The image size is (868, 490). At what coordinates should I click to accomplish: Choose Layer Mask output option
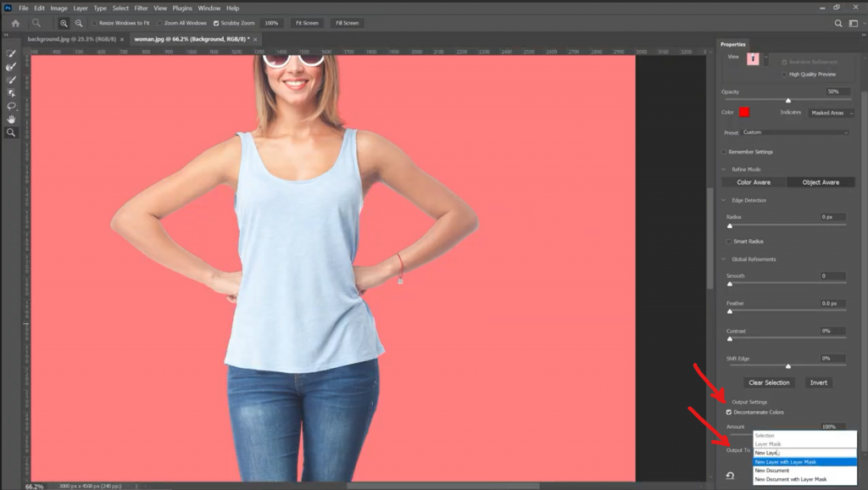coord(804,444)
